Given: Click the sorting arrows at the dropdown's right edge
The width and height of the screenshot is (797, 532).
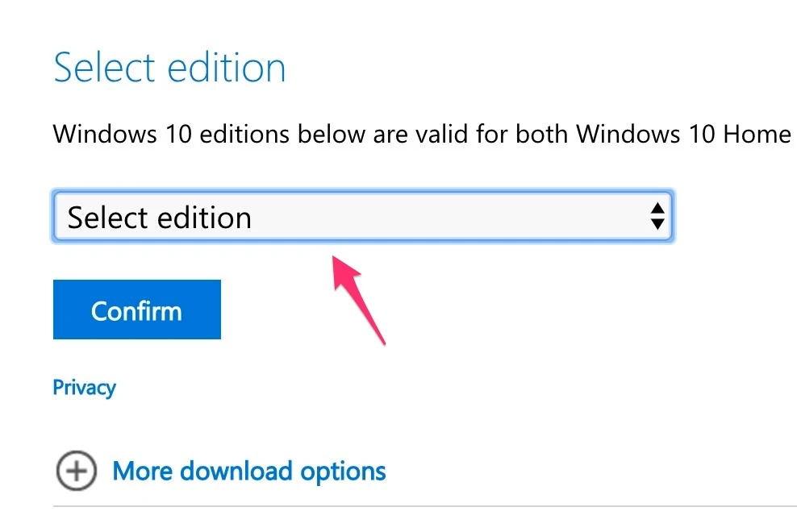Looking at the screenshot, I should (x=659, y=216).
